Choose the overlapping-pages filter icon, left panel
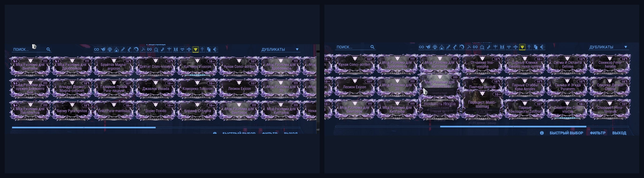This screenshot has height=178, width=644. (209, 49)
